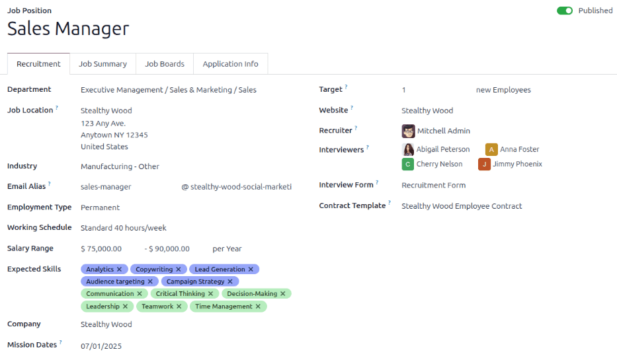Click Stealthy Wood Employee Contract template

tap(462, 206)
